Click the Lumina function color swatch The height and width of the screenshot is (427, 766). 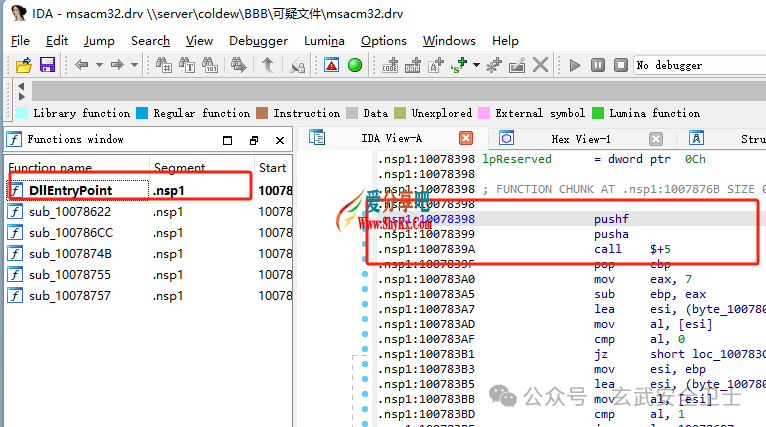598,113
